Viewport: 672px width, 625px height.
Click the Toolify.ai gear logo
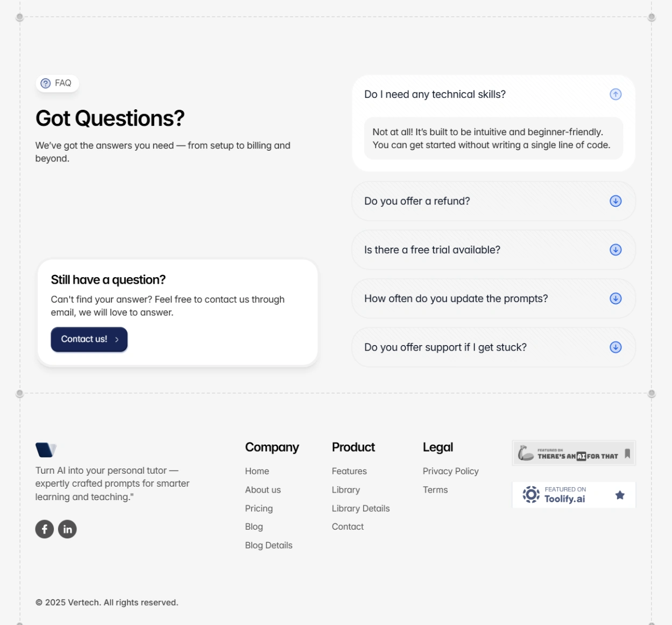point(530,494)
